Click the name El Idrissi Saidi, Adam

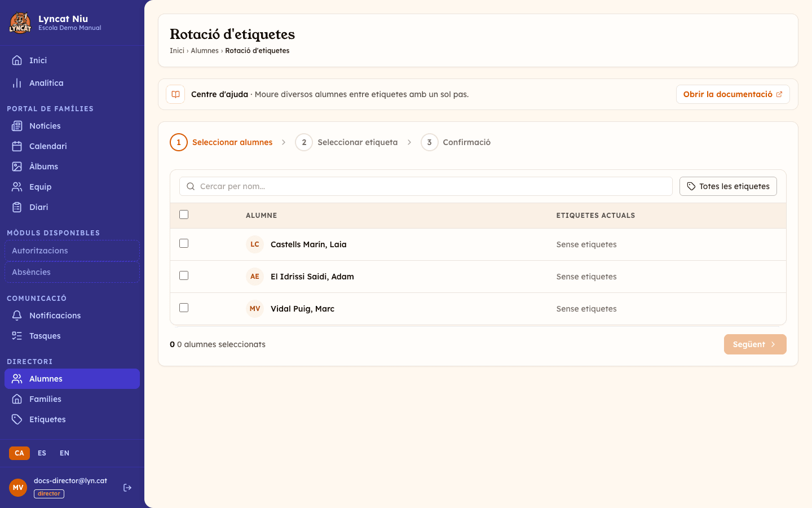[312, 277]
